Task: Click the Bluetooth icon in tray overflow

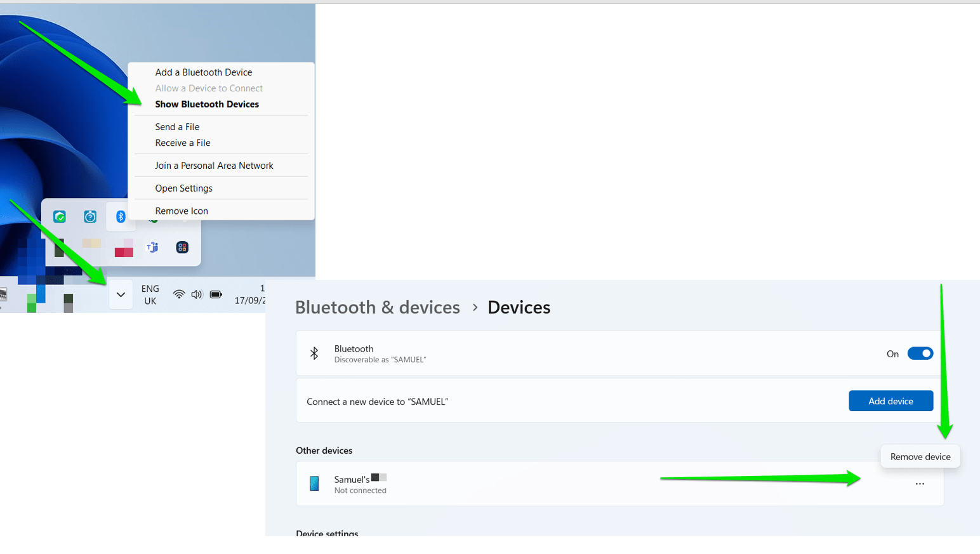Action: [121, 217]
